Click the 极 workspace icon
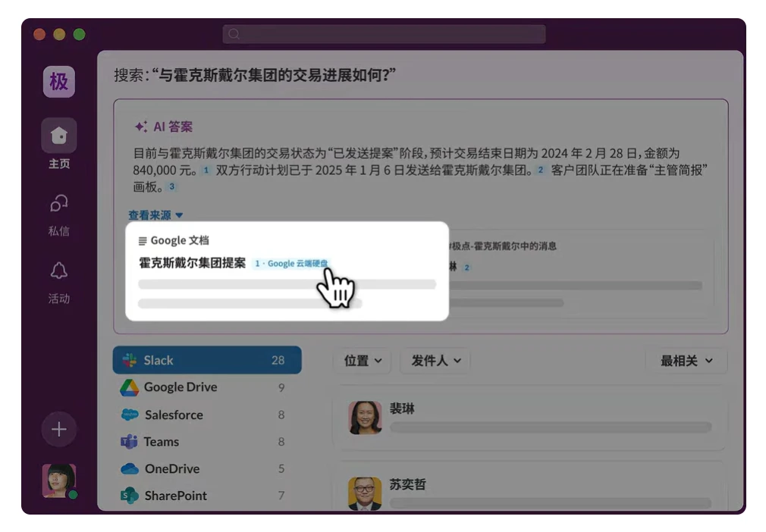This screenshot has height=532, width=766. coord(59,81)
